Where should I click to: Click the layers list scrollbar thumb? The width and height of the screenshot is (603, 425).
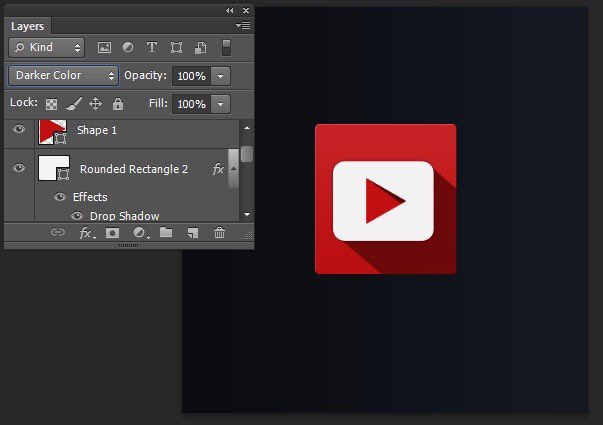coord(247,154)
